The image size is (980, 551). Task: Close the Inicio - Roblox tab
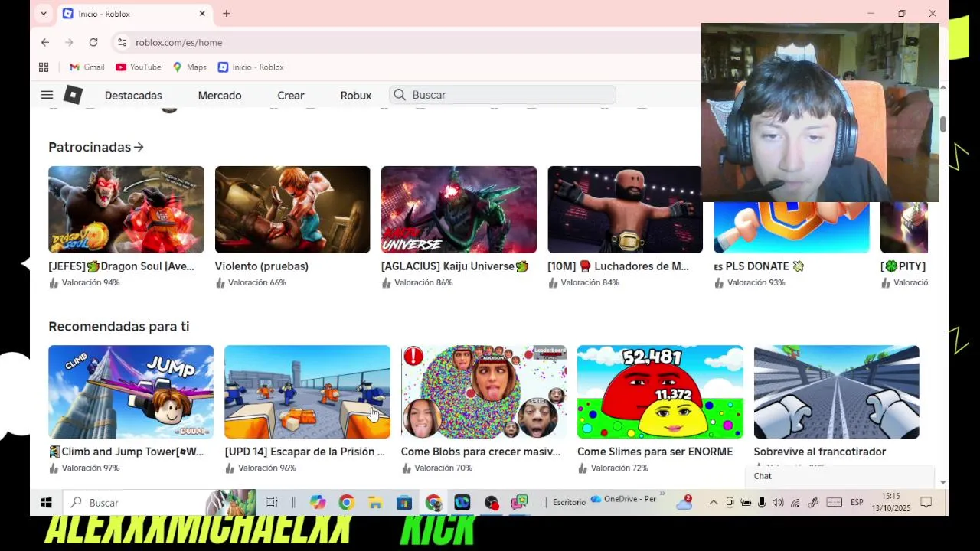(202, 14)
